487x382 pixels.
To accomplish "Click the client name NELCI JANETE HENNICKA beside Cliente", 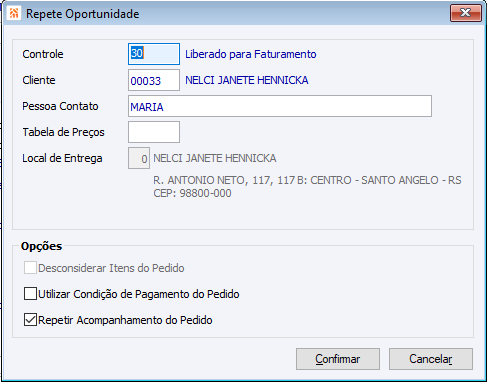I will [247, 80].
